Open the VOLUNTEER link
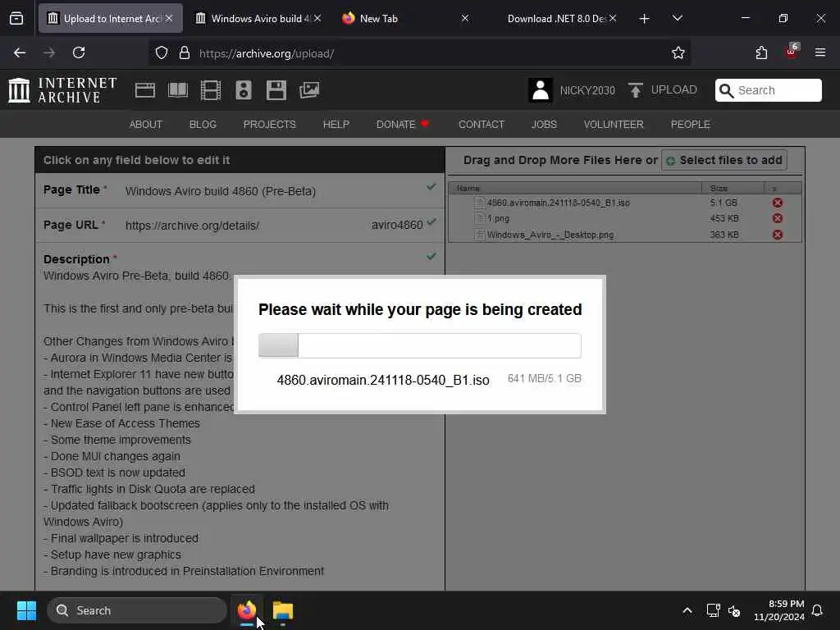 click(614, 125)
